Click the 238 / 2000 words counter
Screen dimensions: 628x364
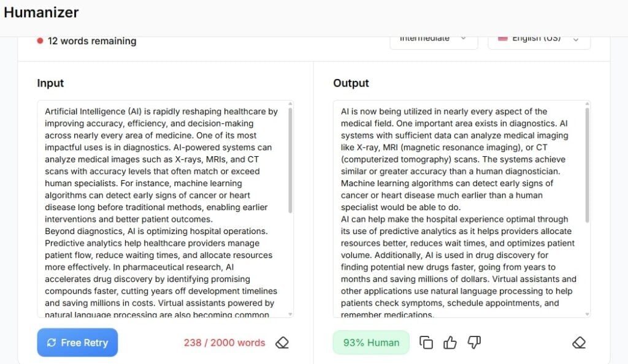tap(224, 343)
